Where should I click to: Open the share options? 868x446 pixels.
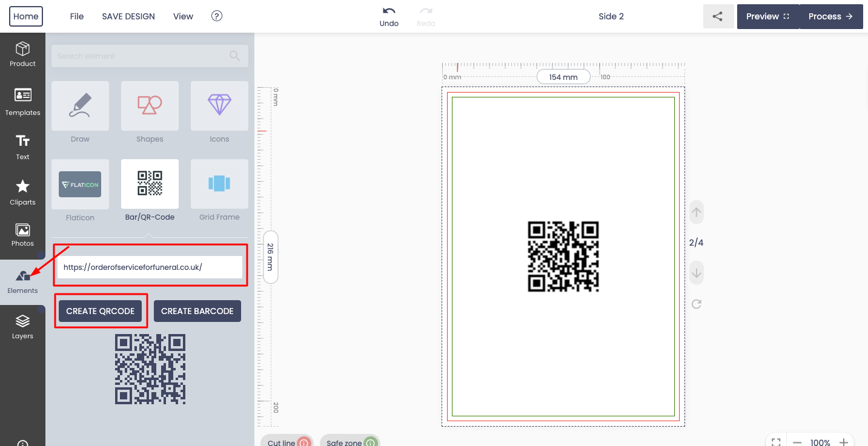(718, 16)
